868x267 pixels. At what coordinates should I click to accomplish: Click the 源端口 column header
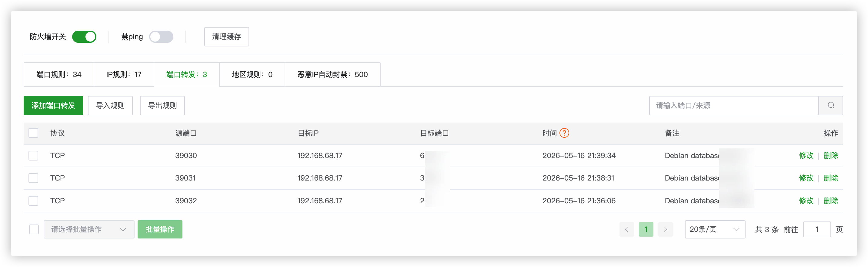186,133
